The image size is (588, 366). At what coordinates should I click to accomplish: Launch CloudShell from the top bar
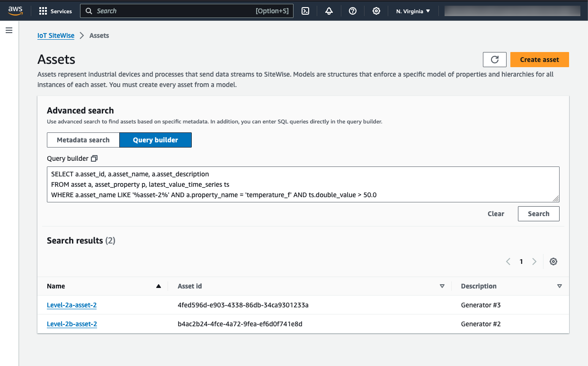click(305, 11)
